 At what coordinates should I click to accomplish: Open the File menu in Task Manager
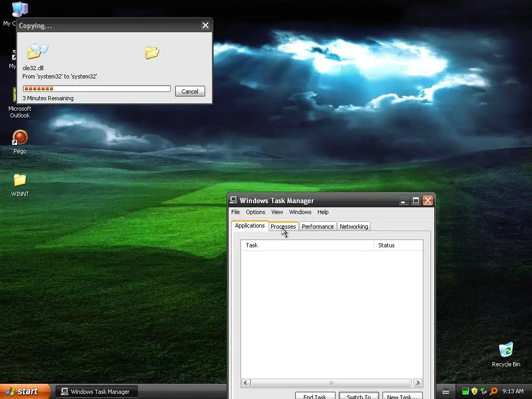[235, 212]
